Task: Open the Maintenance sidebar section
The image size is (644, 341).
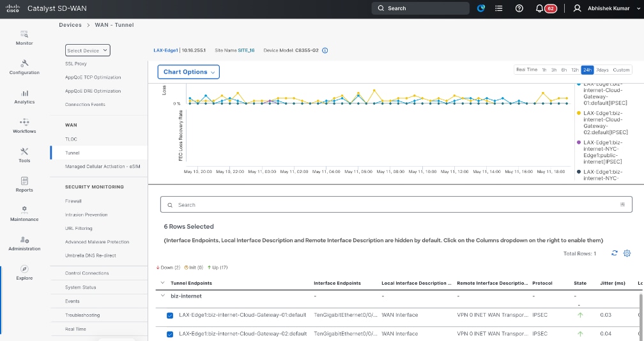Action: point(24,214)
